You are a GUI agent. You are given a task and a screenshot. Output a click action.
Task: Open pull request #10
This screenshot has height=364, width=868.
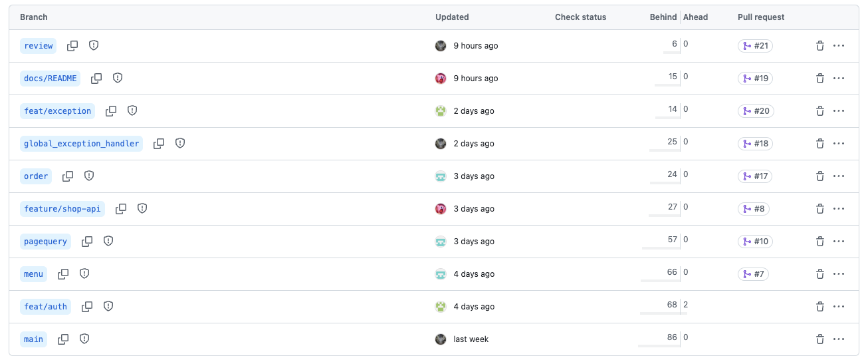tap(755, 242)
